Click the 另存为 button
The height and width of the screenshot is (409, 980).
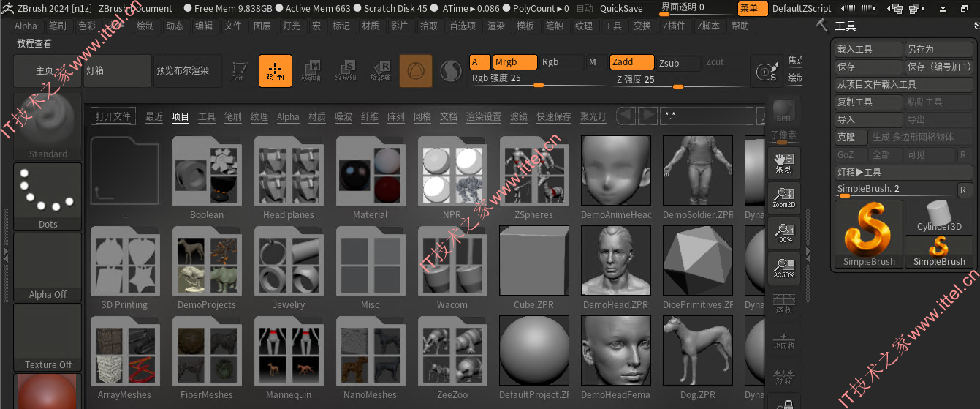pos(939,49)
